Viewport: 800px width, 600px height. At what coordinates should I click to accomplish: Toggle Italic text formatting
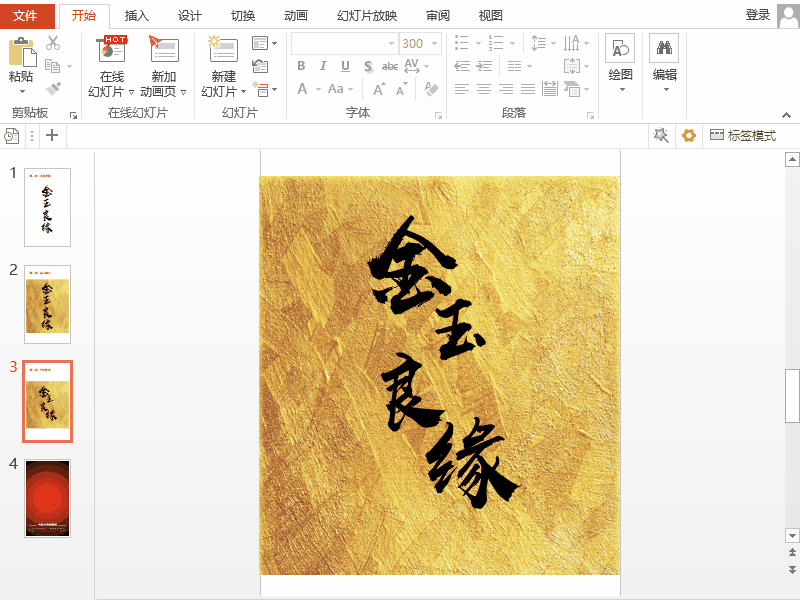pos(323,66)
